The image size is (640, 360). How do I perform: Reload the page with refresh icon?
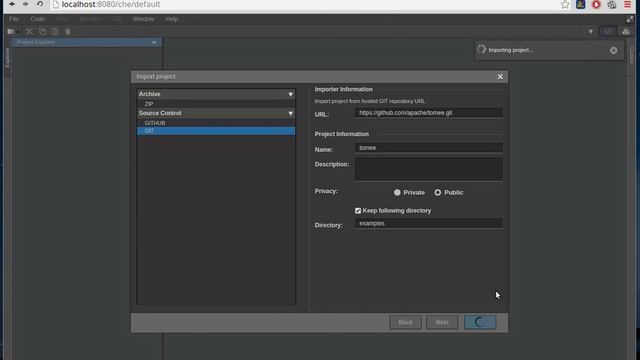click(x=40, y=4)
